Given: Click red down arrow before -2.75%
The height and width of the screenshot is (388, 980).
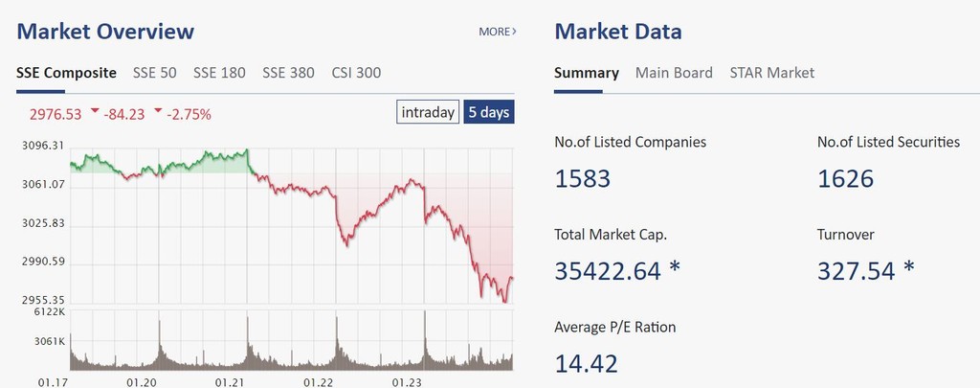Looking at the screenshot, I should pyautogui.click(x=157, y=112).
